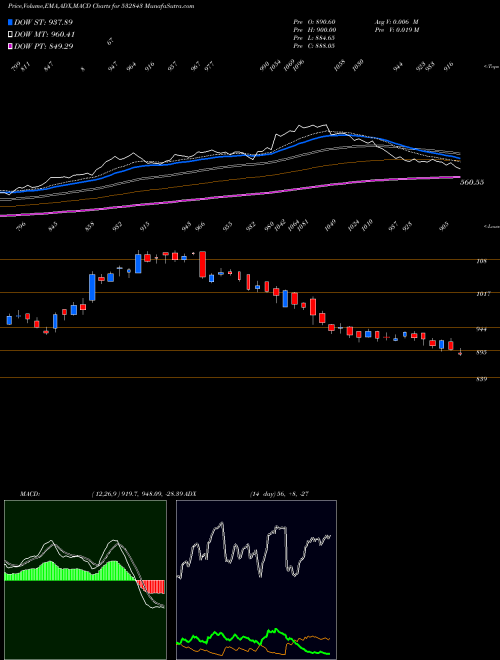Click the Pre L: 884.65 value

[x=314, y=38]
